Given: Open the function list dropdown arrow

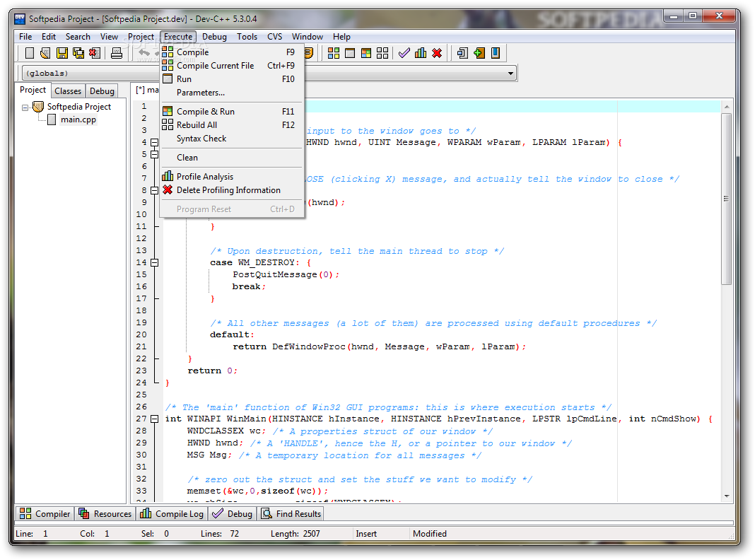Looking at the screenshot, I should pos(510,74).
